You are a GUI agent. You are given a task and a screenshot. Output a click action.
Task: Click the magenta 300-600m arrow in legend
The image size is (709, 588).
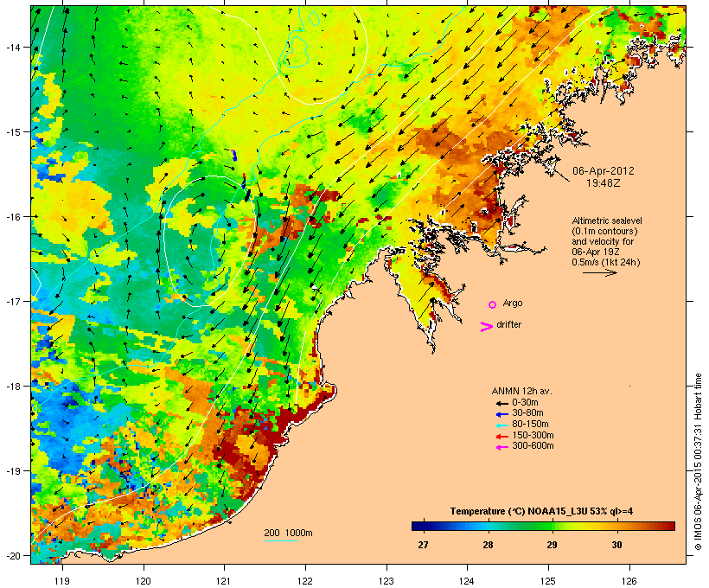tap(501, 447)
